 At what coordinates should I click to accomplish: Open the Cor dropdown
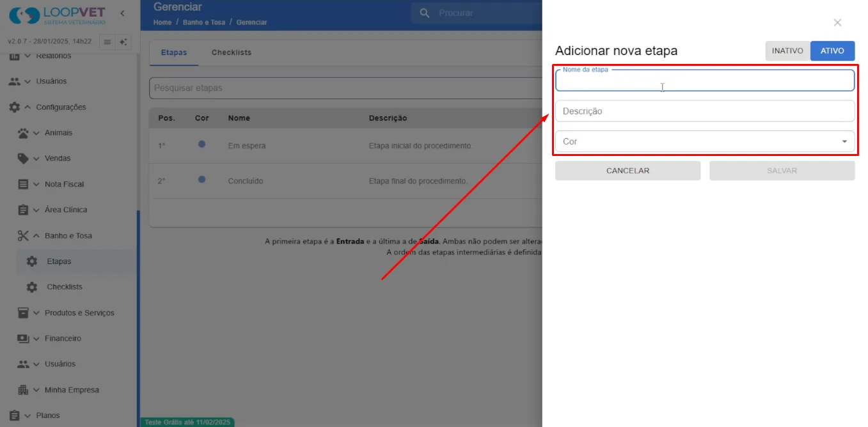(x=705, y=141)
